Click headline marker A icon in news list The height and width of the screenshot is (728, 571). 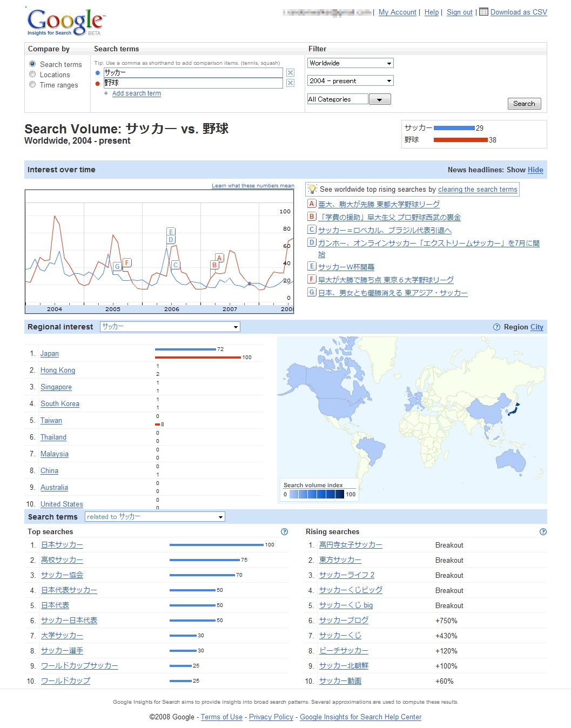[312, 204]
